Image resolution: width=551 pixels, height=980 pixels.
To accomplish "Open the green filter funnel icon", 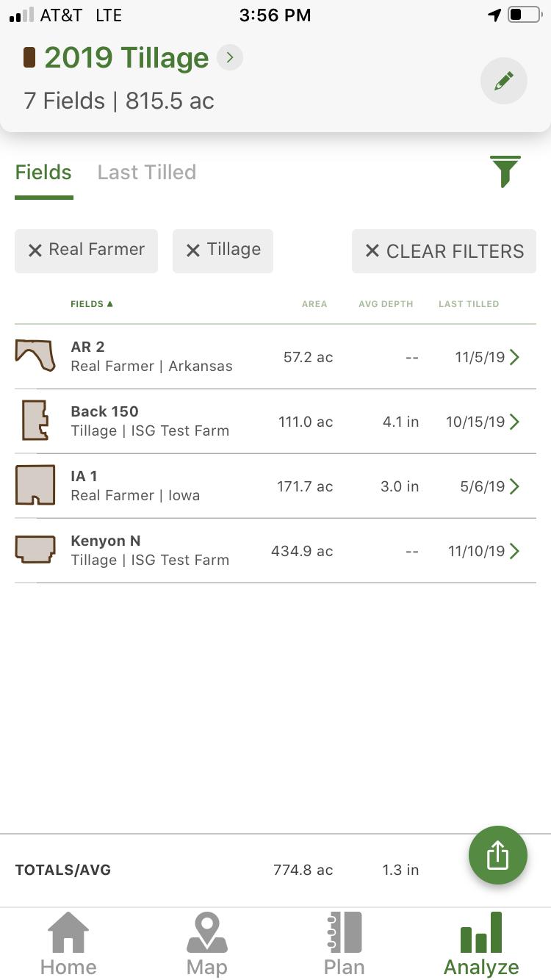I will 505,172.
